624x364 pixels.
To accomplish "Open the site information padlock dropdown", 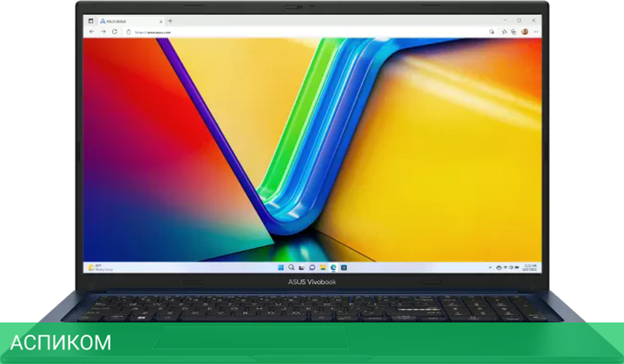I will (127, 31).
